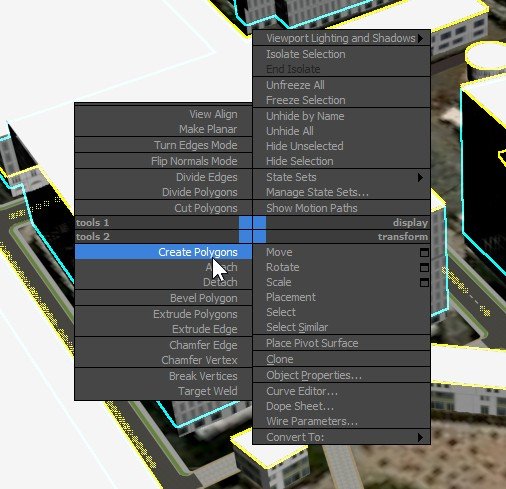This screenshot has height=489, width=506.
Task: Expand Convert To submenu arrow
Action: [420, 437]
